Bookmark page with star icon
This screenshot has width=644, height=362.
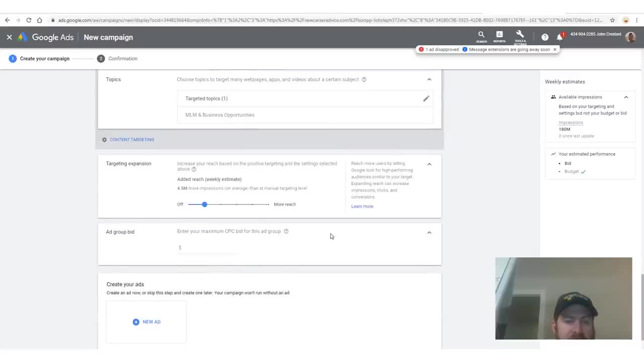pos(612,20)
